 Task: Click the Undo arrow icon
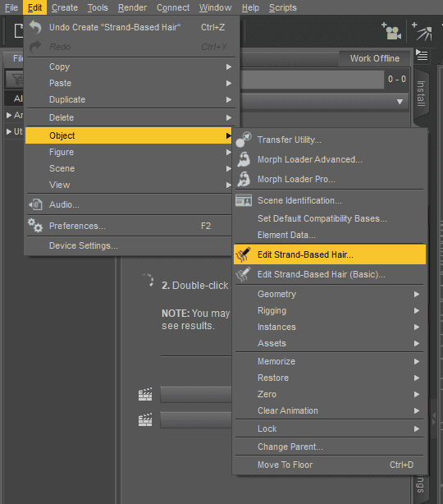point(35,27)
